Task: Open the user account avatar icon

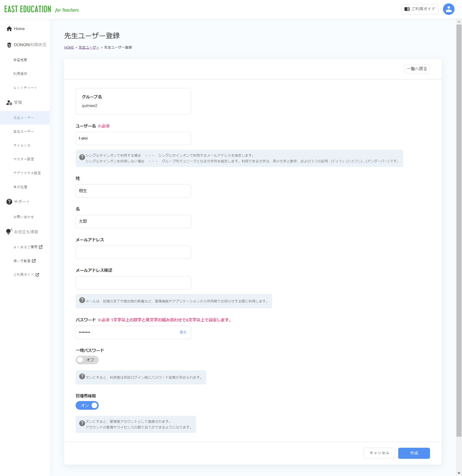Action: (448, 9)
